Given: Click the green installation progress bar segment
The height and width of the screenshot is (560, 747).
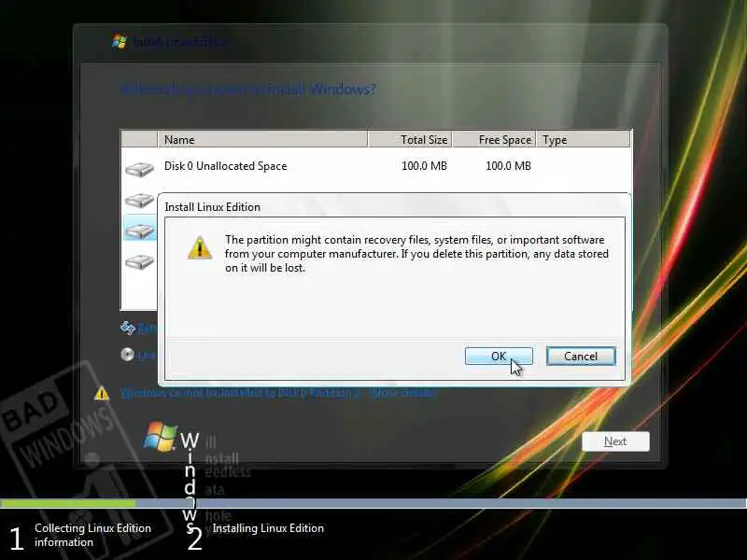Looking at the screenshot, I should [67, 503].
